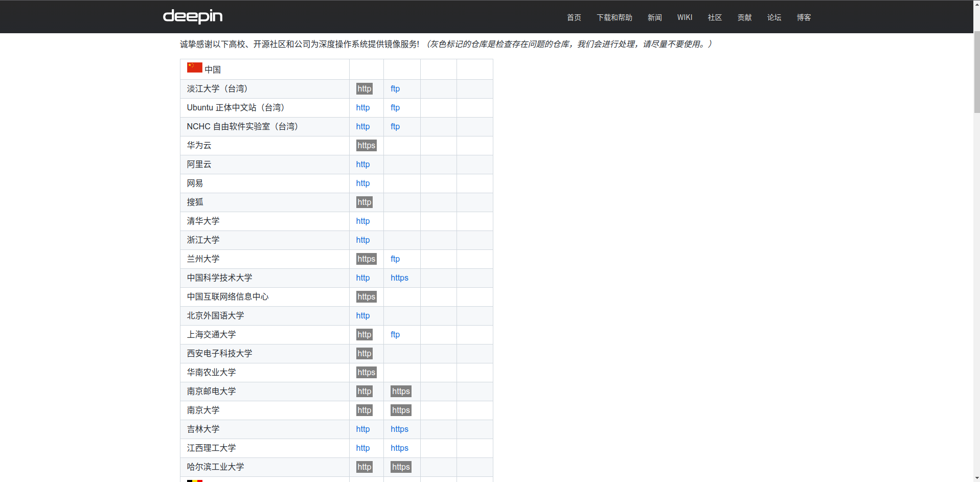Open http mirror for 浙江大学
The height and width of the screenshot is (482, 980).
[x=363, y=240]
